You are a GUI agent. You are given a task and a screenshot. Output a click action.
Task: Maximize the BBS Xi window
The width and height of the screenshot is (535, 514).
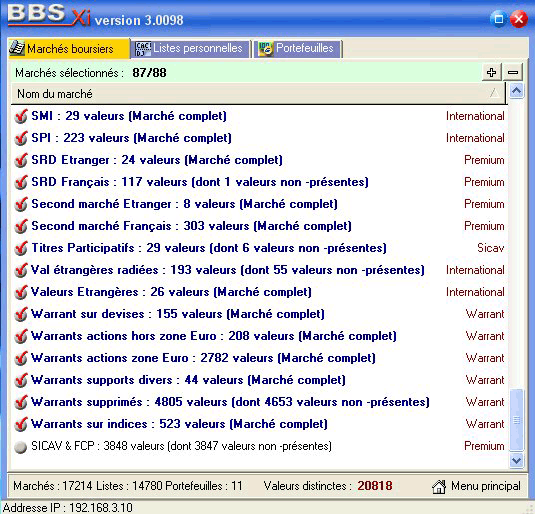(498, 19)
